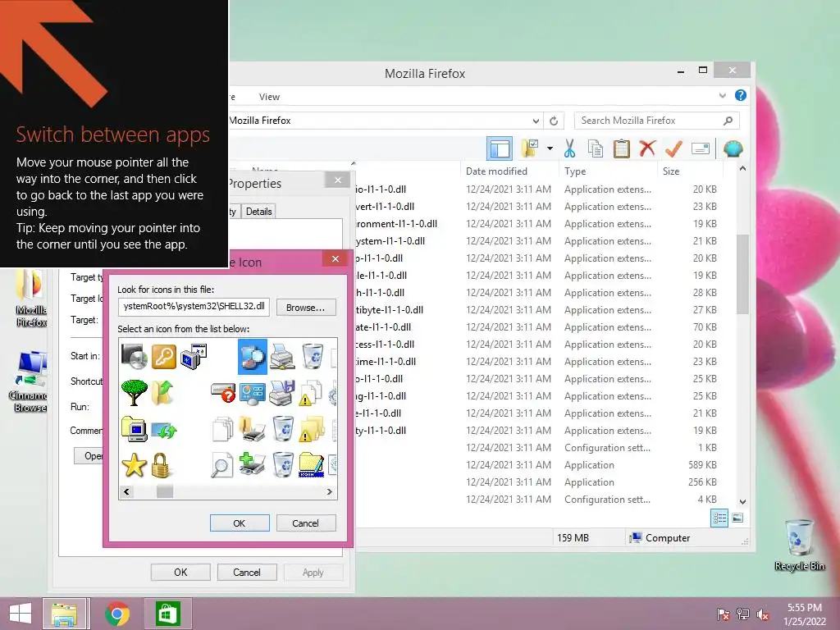Select the green tree icon
The image size is (840, 630).
pyautogui.click(x=134, y=393)
